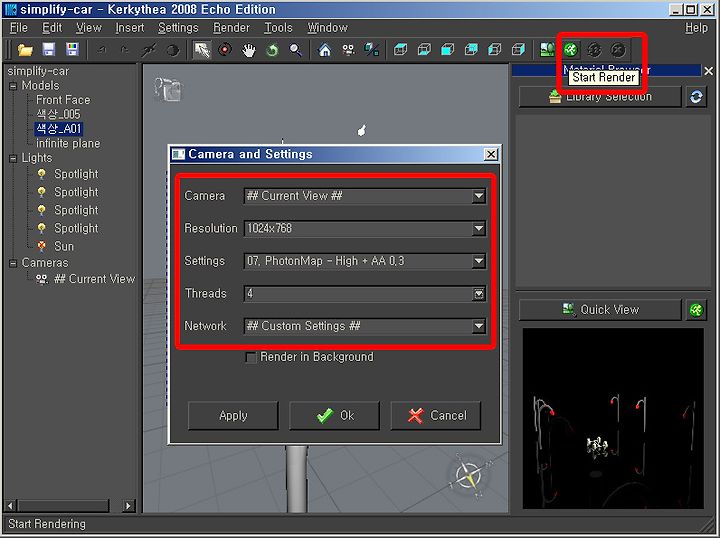The image size is (720, 538).
Task: Click the percent scale icon in toolbar
Action: click(x=371, y=50)
